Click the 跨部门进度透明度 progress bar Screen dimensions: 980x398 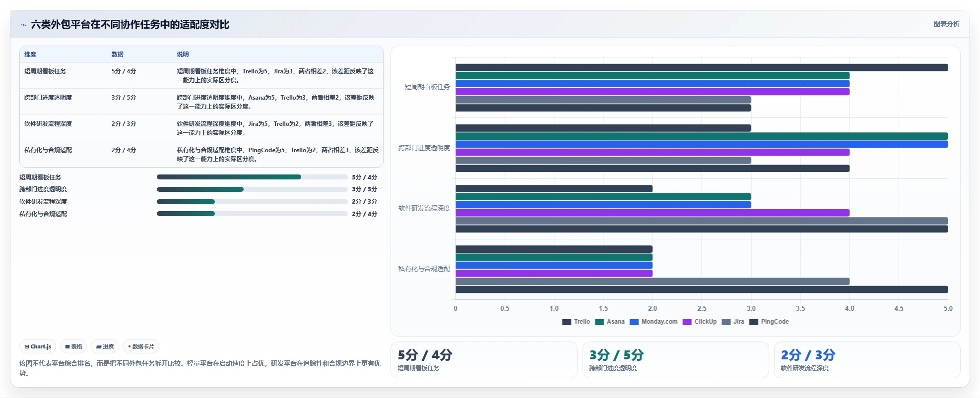point(252,189)
